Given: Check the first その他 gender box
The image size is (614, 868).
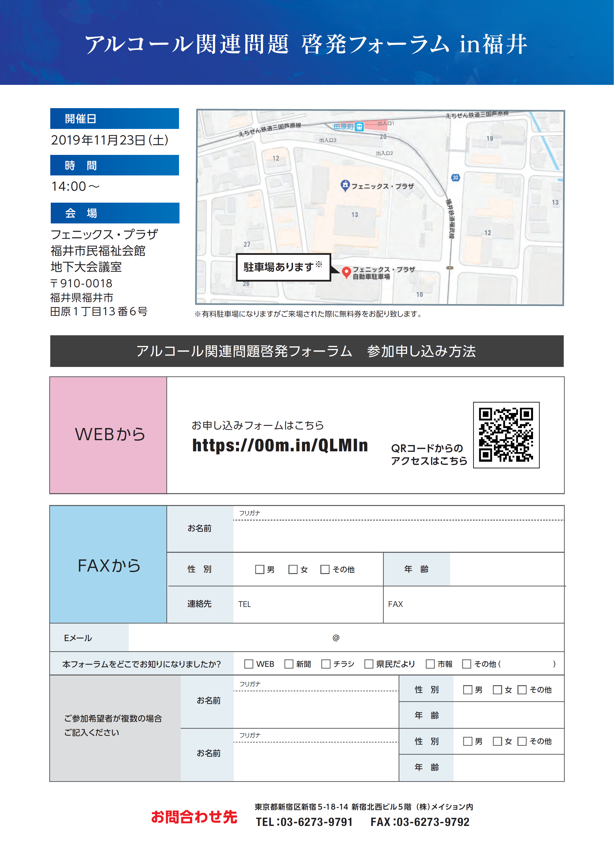Looking at the screenshot, I should coord(325,569).
